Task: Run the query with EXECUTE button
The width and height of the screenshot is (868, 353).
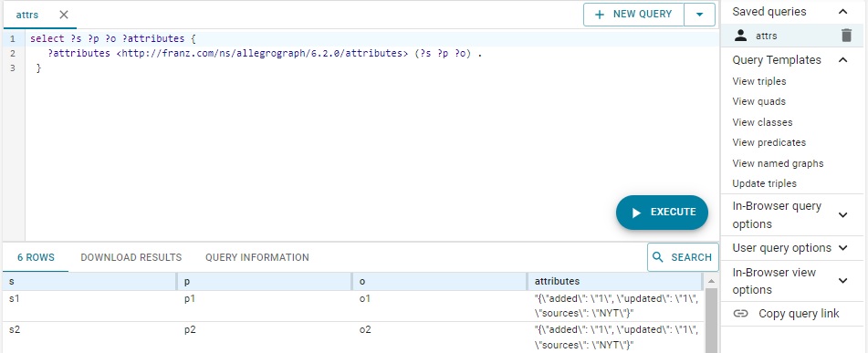Action: click(x=662, y=213)
